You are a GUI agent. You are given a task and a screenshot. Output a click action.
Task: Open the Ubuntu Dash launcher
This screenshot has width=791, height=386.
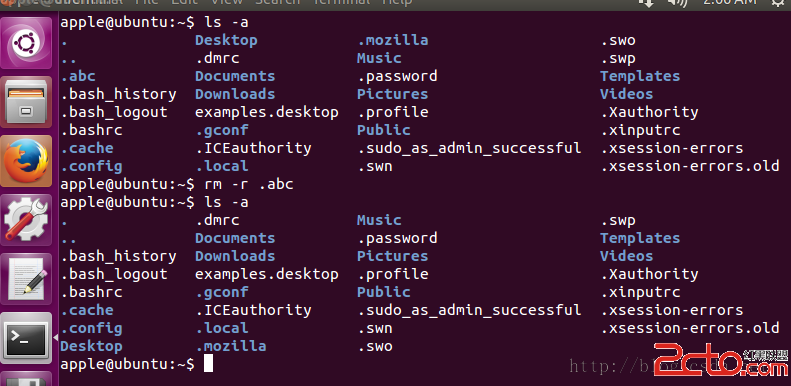(28, 42)
